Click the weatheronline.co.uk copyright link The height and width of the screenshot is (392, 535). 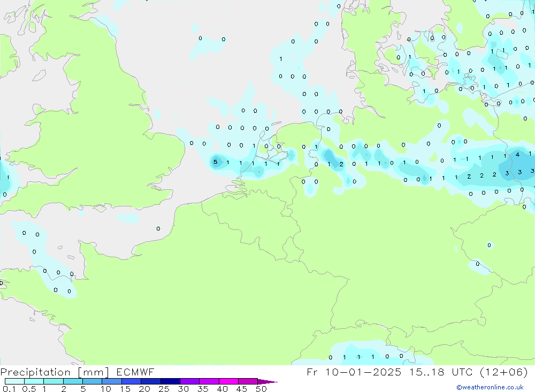[x=490, y=387]
